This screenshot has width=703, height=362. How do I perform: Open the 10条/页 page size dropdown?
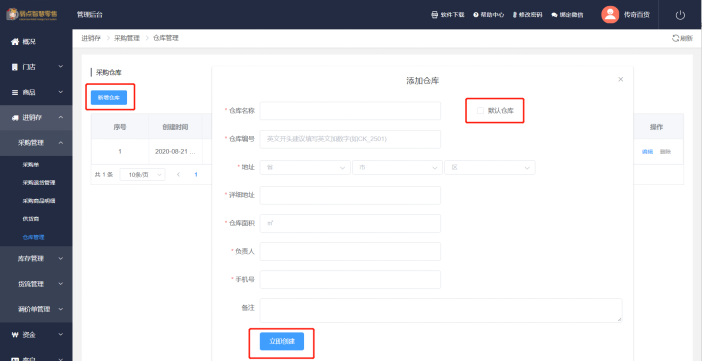pyautogui.click(x=142, y=174)
